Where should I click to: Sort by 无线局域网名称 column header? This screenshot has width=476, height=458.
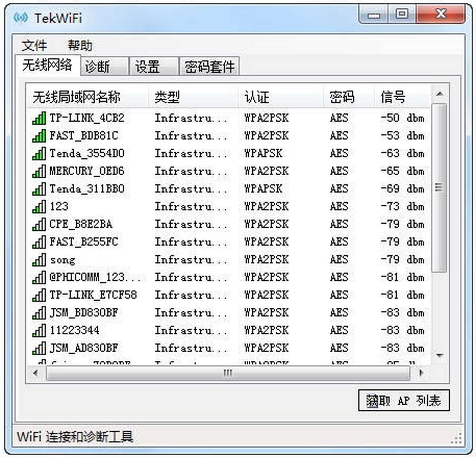[x=76, y=97]
